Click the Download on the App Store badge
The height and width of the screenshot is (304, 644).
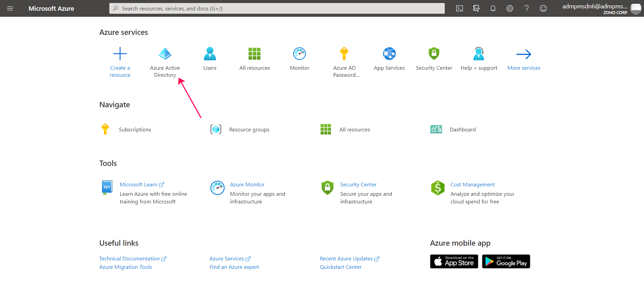(x=454, y=261)
